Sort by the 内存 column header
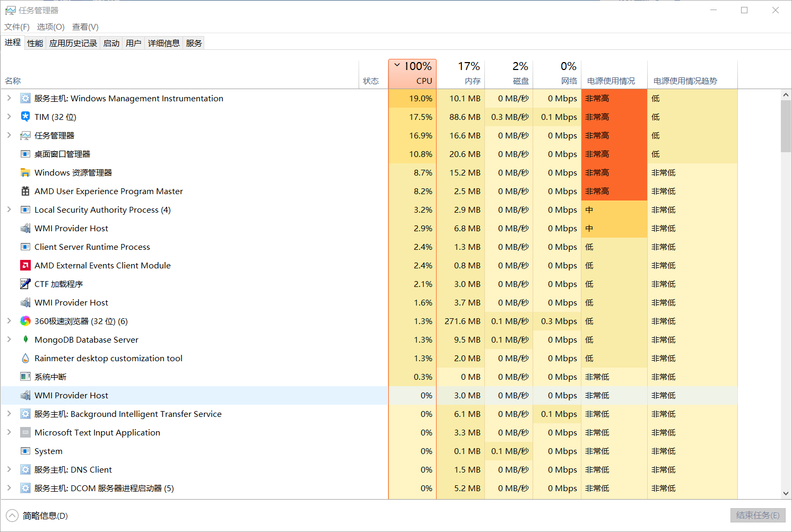Viewport: 792px width, 532px height. pyautogui.click(x=460, y=74)
